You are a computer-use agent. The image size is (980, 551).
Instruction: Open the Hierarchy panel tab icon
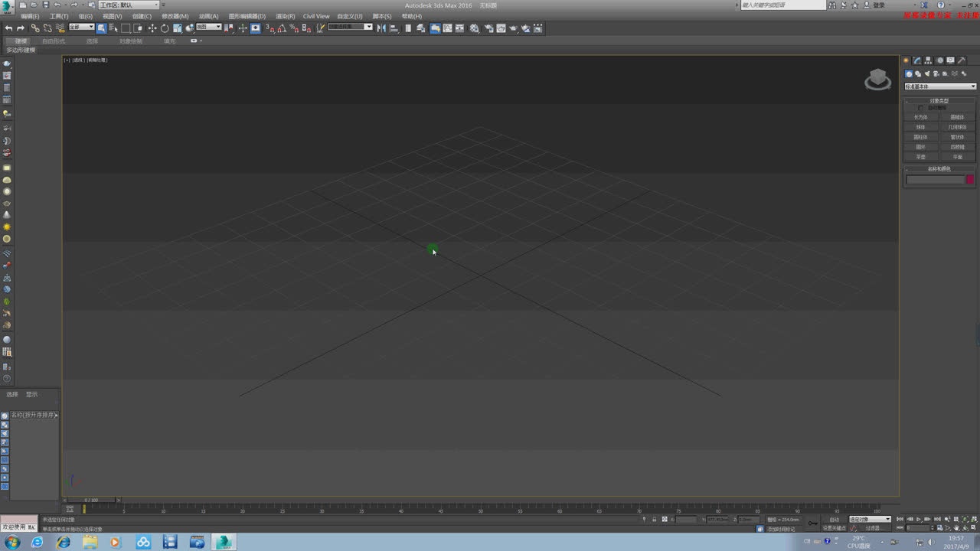(928, 60)
